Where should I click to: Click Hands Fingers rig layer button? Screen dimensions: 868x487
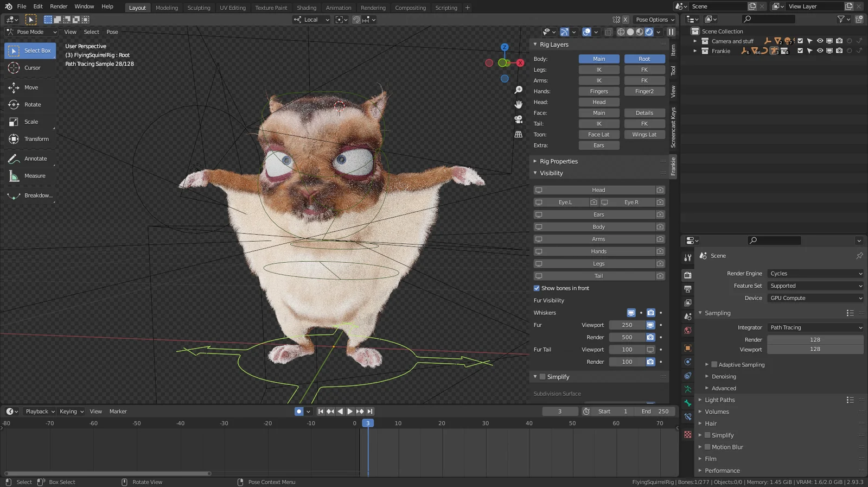pyautogui.click(x=599, y=91)
